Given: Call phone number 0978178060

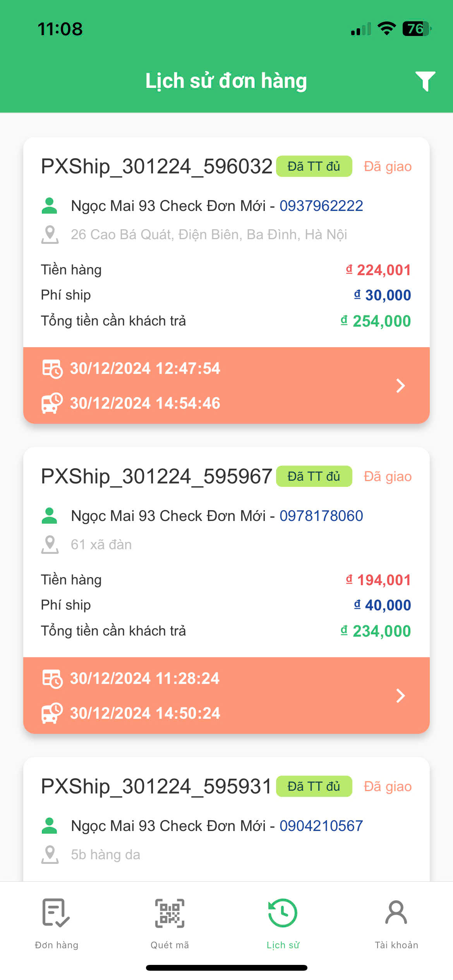Looking at the screenshot, I should tap(321, 516).
